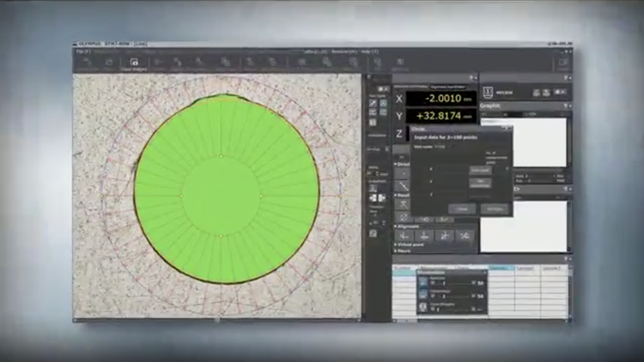
Task: Click the top-left icon under Tool Types
Action: point(373,102)
